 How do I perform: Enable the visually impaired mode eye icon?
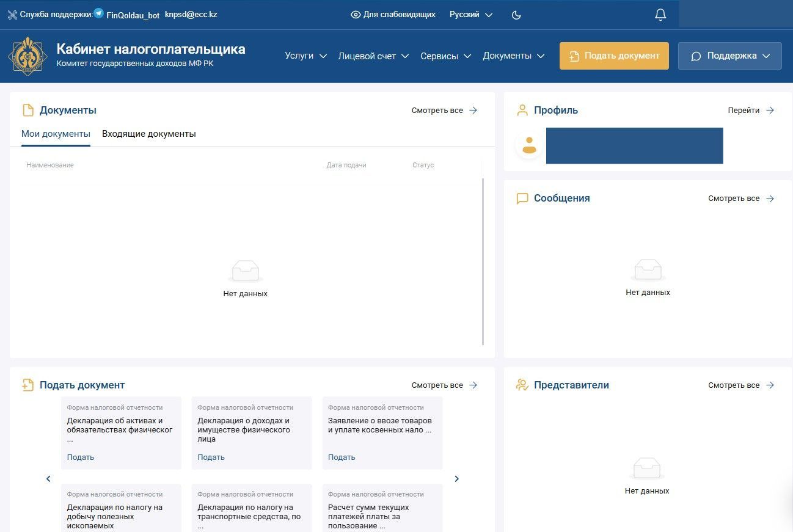point(356,15)
